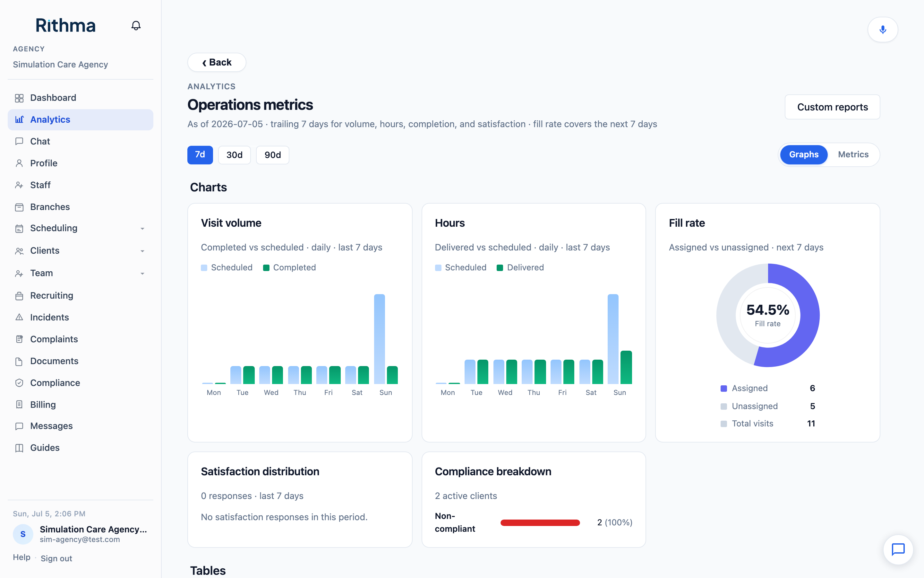Click the Assigned purple legend swatch
Screen dimensions: 924x578
click(723, 389)
